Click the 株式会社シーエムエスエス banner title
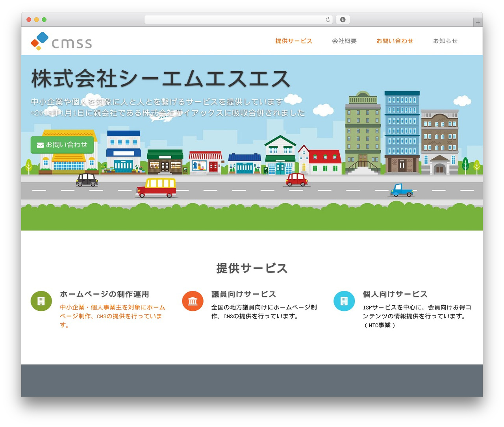The image size is (504, 427). point(161,78)
